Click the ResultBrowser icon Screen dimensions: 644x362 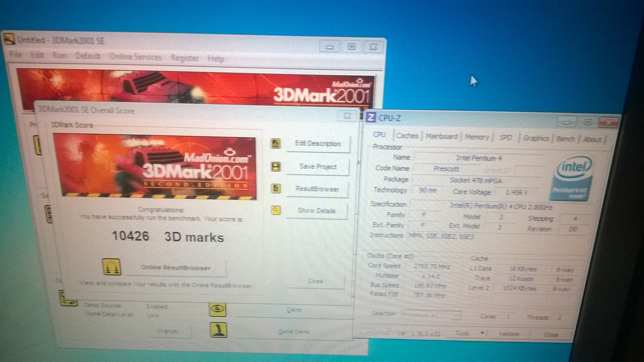pyautogui.click(x=276, y=188)
